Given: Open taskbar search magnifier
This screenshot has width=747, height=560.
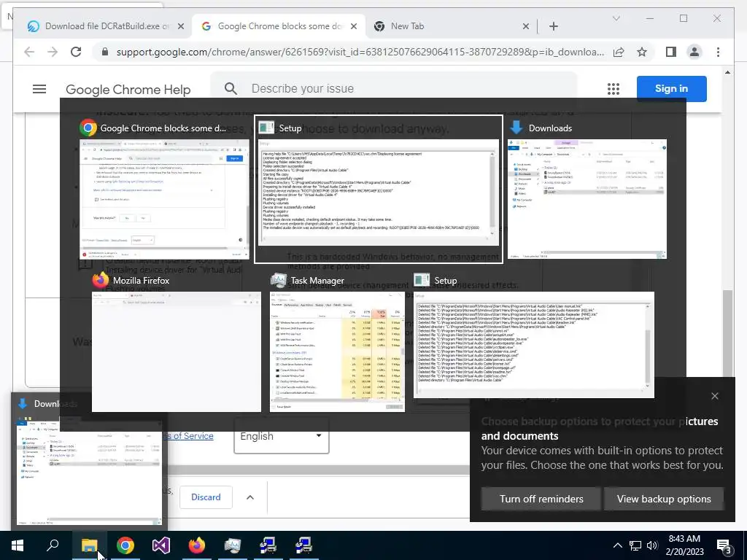Looking at the screenshot, I should (53, 545).
